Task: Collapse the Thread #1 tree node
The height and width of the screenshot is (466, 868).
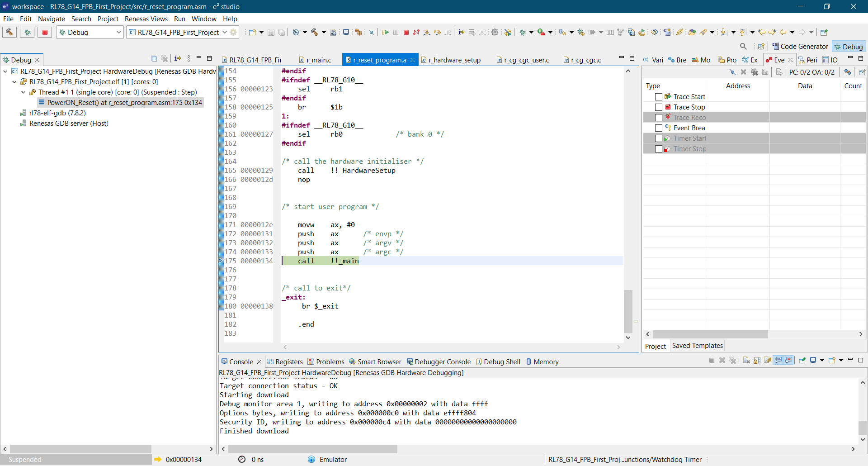Action: (x=23, y=92)
